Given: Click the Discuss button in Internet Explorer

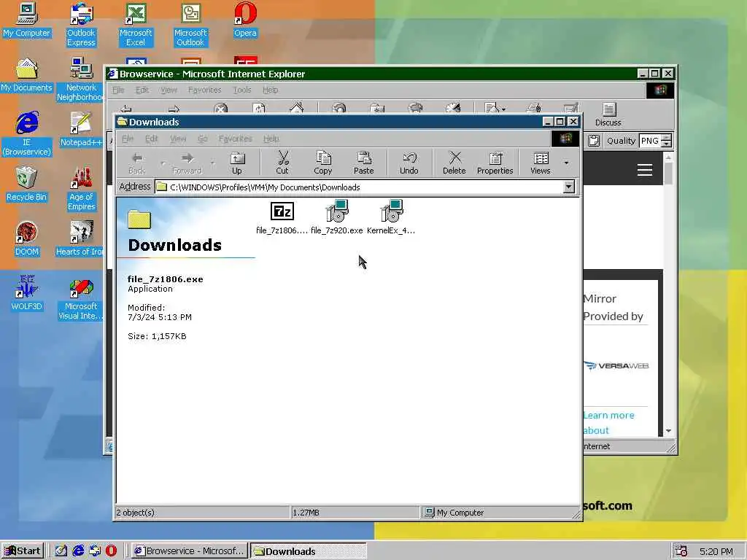Looking at the screenshot, I should point(608,114).
